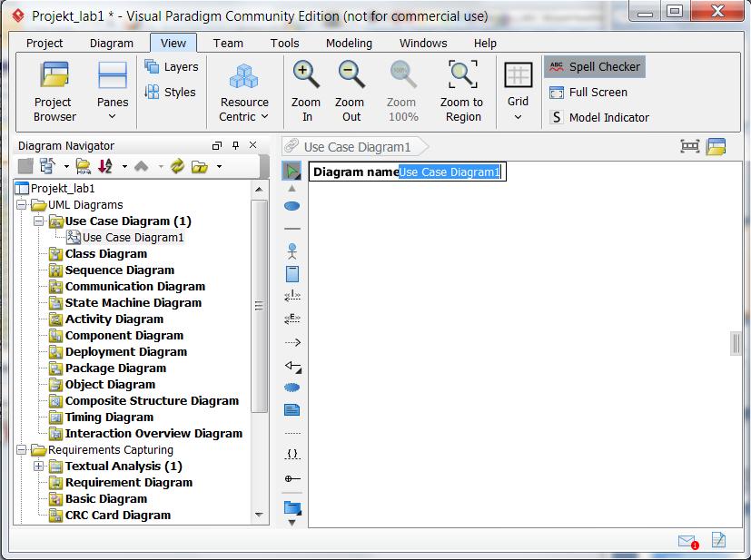Image resolution: width=751 pixels, height=560 pixels.
Task: Click the sort A-Z icon in navigator
Action: click(x=105, y=167)
